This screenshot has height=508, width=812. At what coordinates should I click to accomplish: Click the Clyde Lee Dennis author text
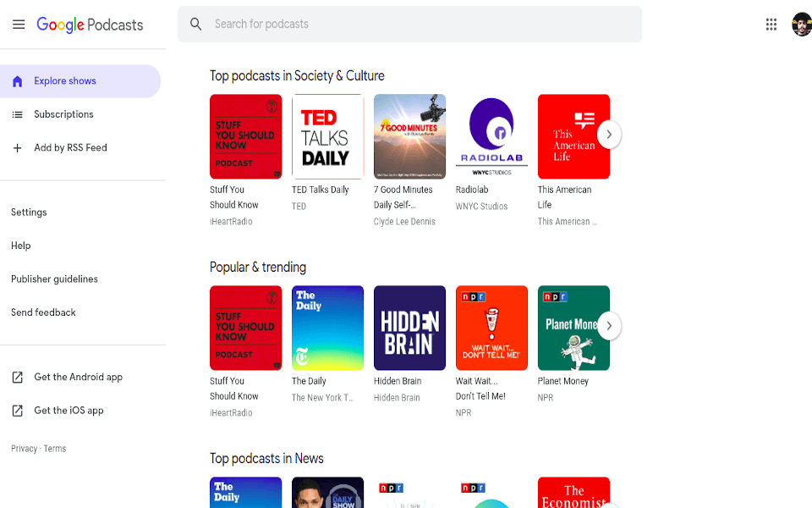point(404,221)
